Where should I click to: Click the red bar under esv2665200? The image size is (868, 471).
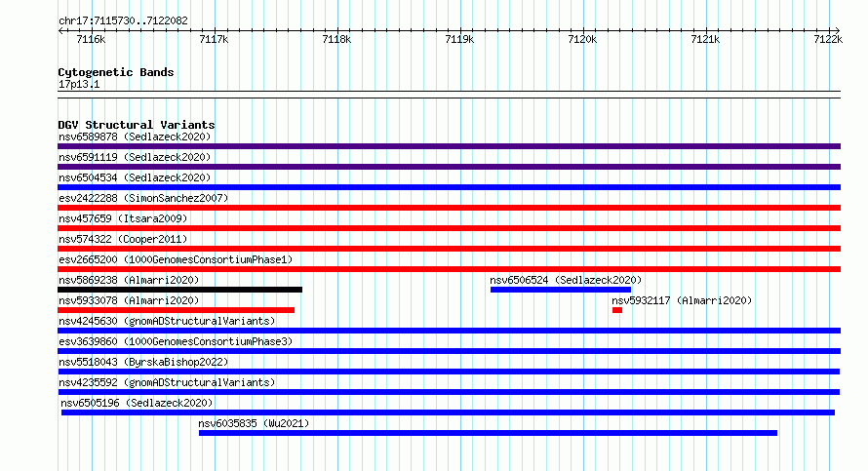449,269
